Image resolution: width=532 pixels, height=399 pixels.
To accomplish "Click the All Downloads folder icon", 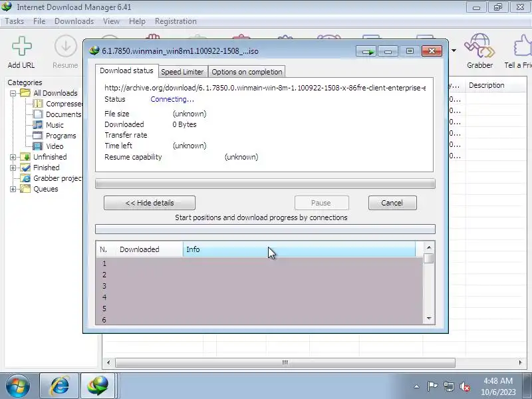I will [25, 93].
